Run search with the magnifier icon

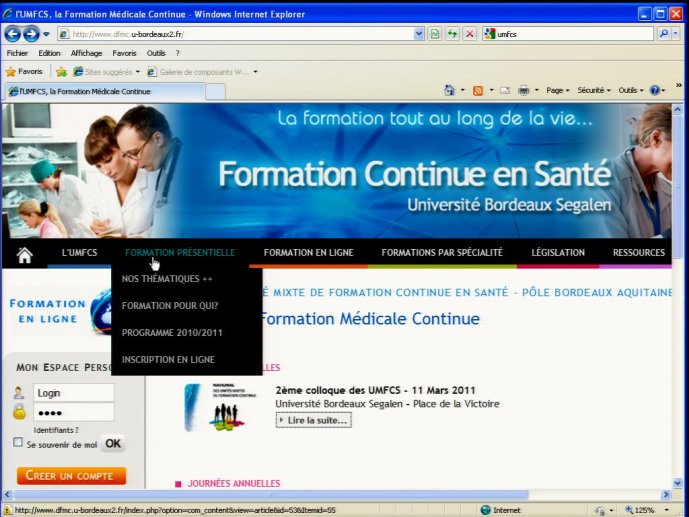coord(664,33)
